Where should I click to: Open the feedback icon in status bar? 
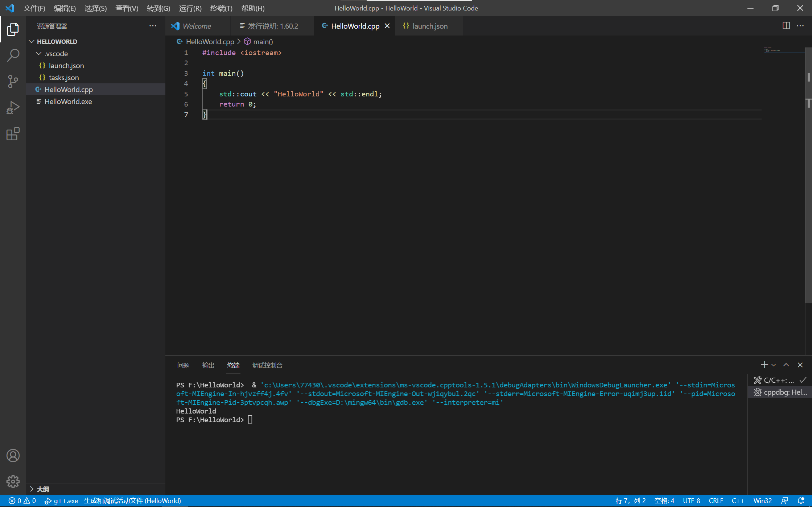[785, 501]
